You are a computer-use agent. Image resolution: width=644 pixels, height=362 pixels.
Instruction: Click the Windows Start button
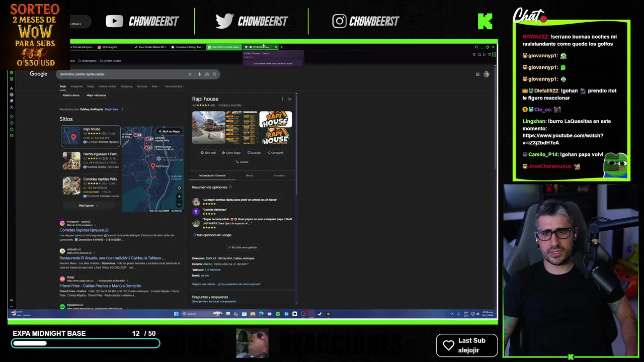point(176,314)
